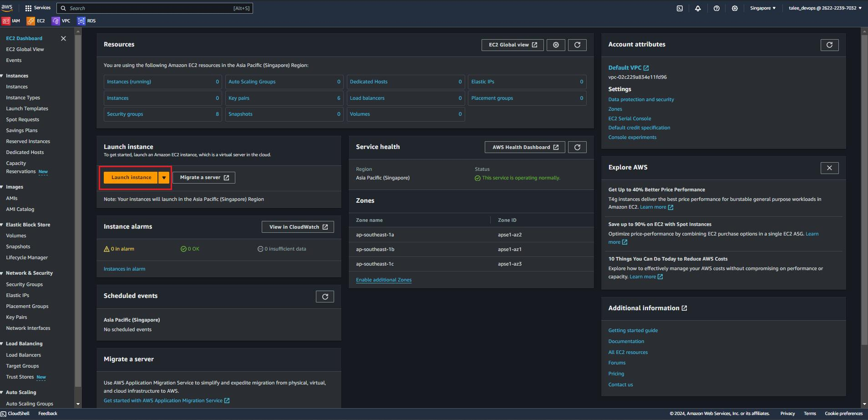Open the top bar settings gear
Viewport: 868px width, 420px height.
point(735,8)
